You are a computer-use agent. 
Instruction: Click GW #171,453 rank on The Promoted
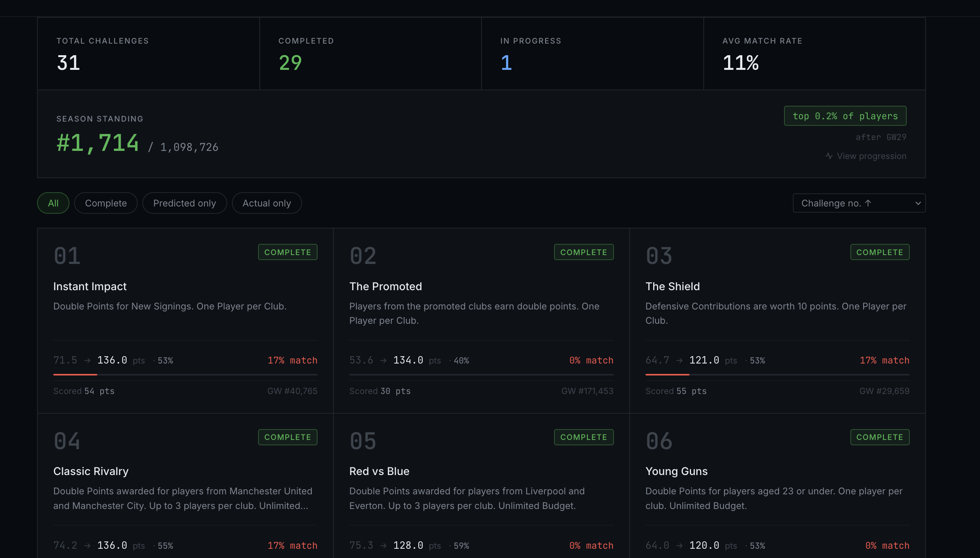[x=587, y=391]
